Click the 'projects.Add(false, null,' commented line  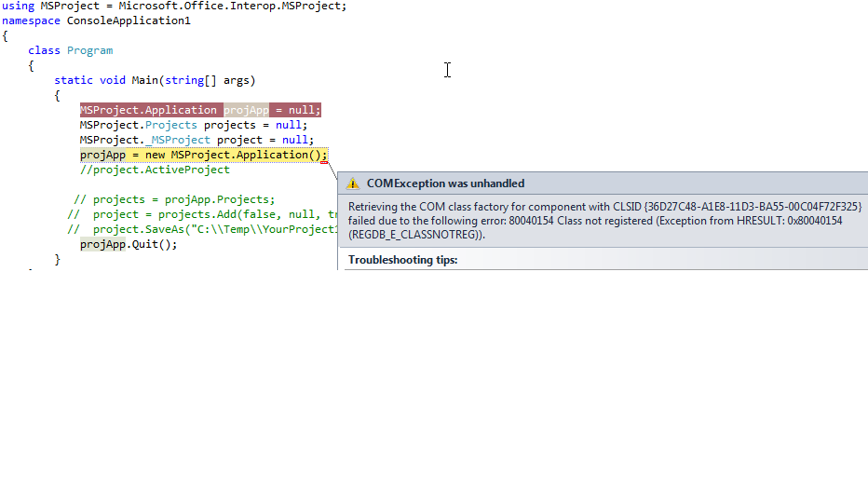pos(203,215)
